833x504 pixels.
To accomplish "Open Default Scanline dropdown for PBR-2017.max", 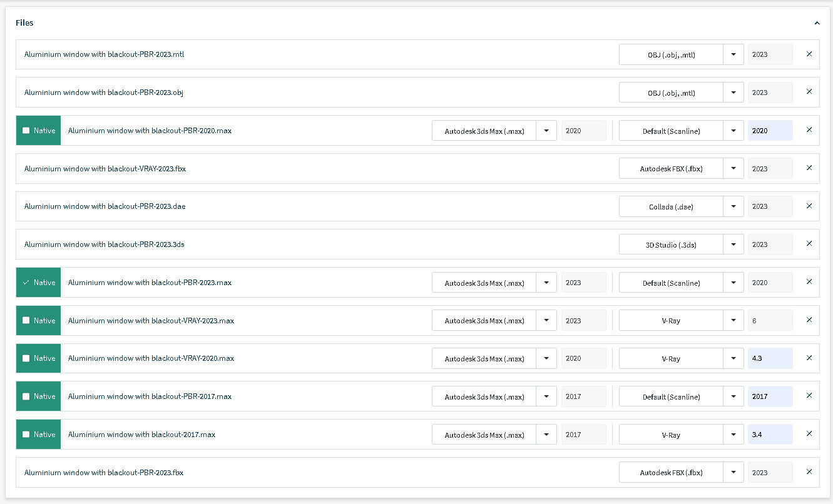I will coord(733,396).
